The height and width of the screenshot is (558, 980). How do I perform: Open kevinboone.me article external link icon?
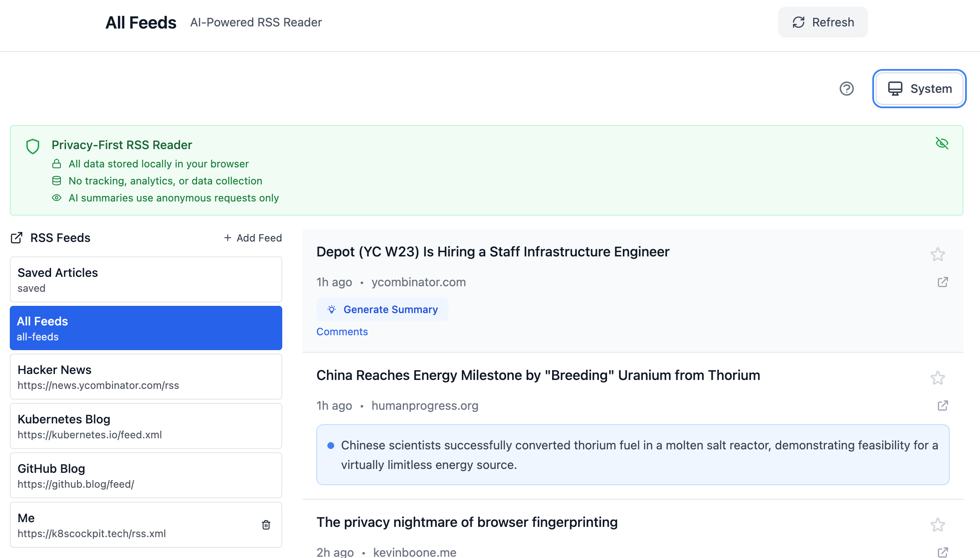click(x=943, y=552)
